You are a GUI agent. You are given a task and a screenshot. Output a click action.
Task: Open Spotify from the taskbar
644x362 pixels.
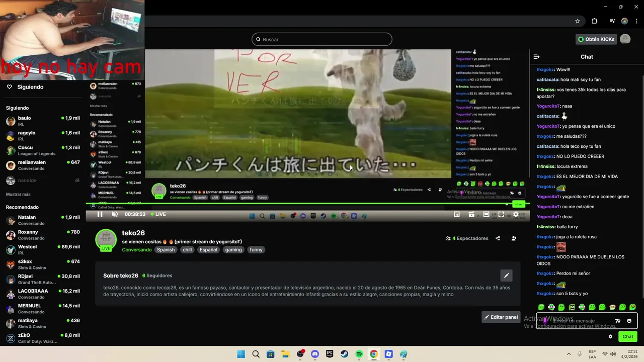point(359,354)
